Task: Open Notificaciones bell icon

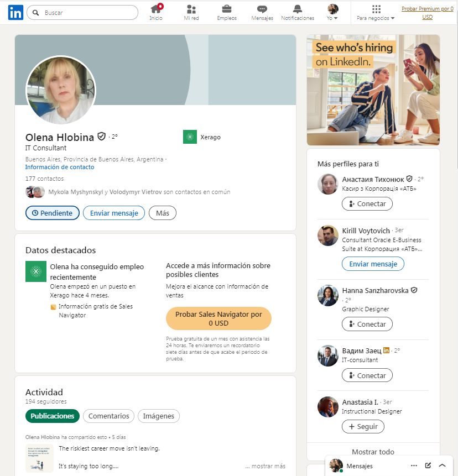Action: [298, 13]
